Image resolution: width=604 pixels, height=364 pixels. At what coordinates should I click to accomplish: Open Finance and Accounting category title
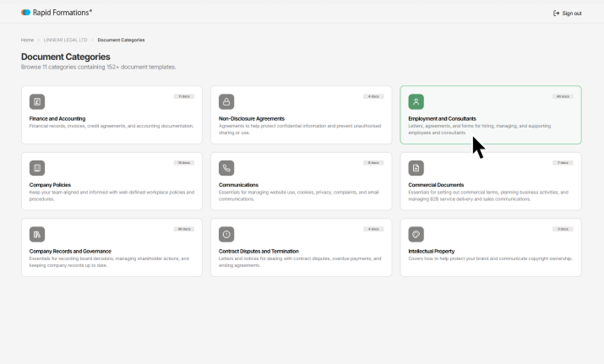click(57, 118)
